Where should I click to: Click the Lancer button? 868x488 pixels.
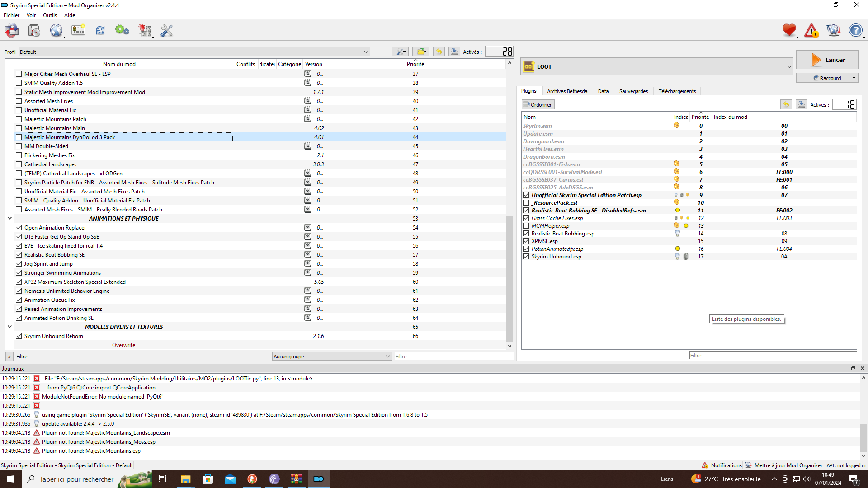[x=827, y=60]
